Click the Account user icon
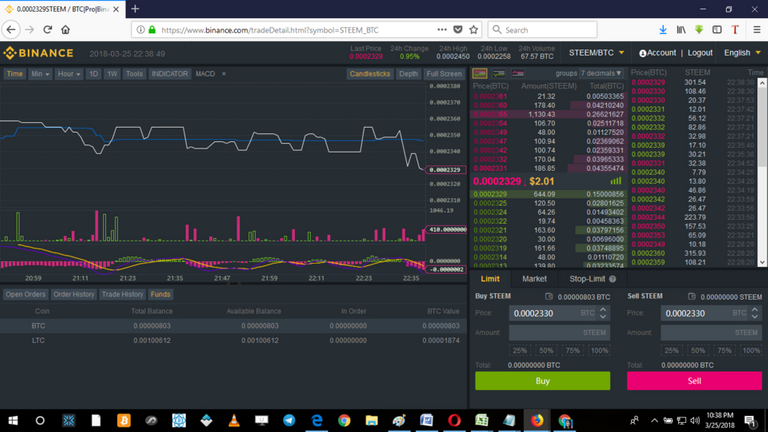Image resolution: width=768 pixels, height=432 pixels. [643, 53]
